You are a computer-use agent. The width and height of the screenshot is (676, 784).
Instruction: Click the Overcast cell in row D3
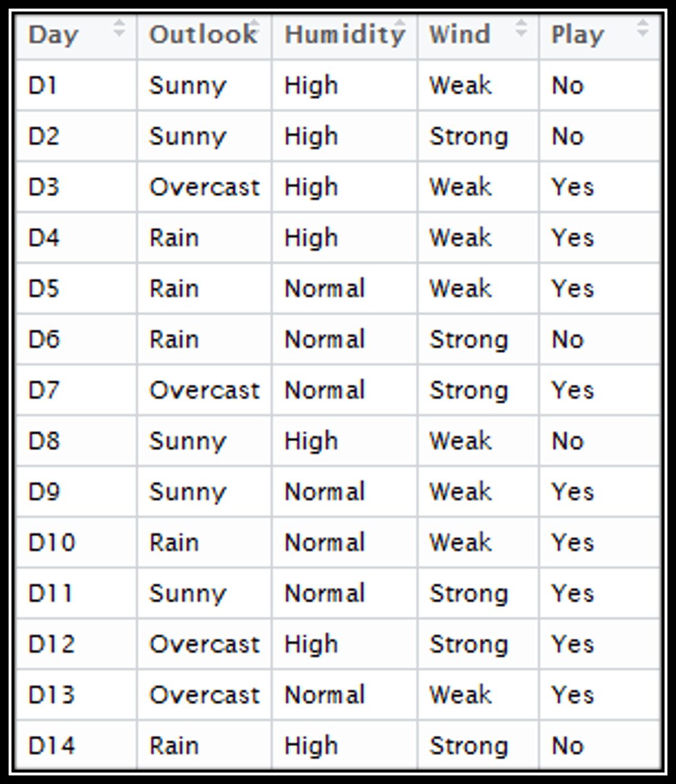[204, 187]
